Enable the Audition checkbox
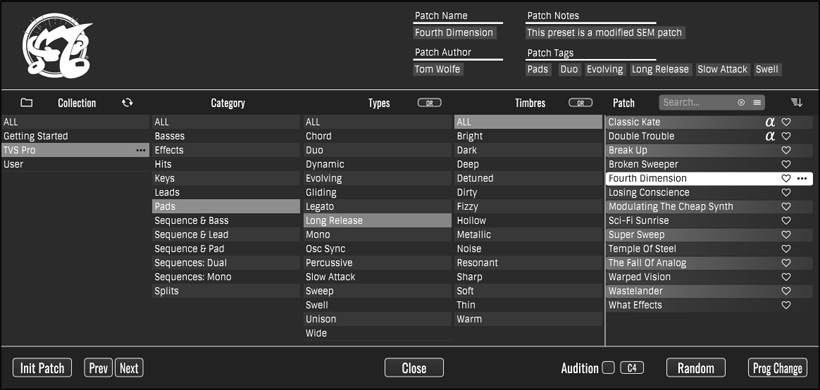This screenshot has width=820, height=390. pos(608,368)
